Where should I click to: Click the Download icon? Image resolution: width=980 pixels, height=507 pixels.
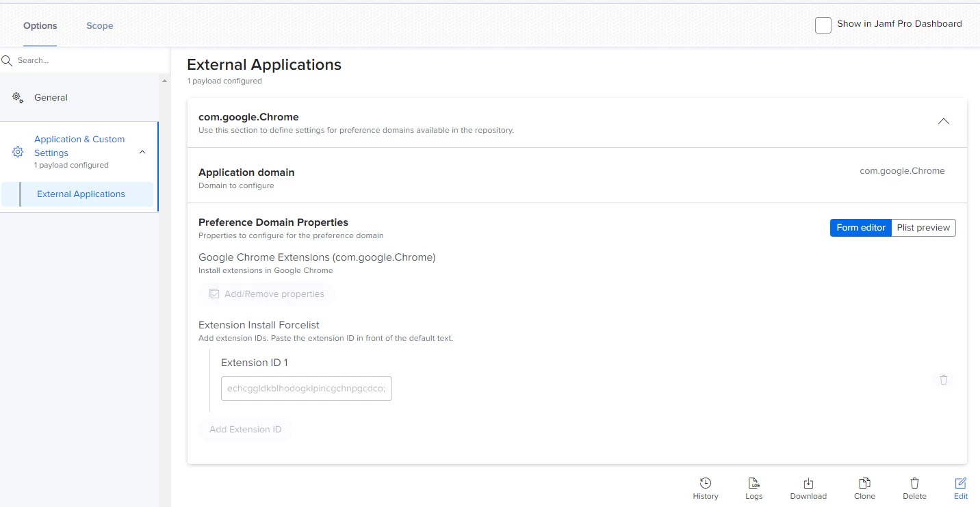point(808,483)
